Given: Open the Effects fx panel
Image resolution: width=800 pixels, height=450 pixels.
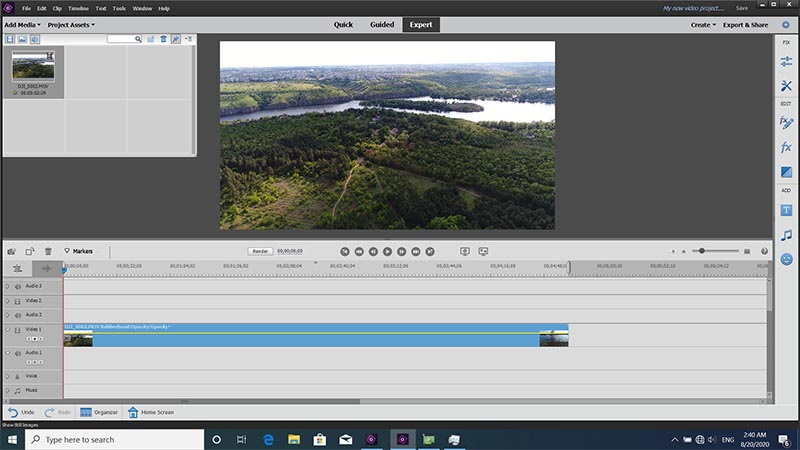Looking at the screenshot, I should [786, 147].
